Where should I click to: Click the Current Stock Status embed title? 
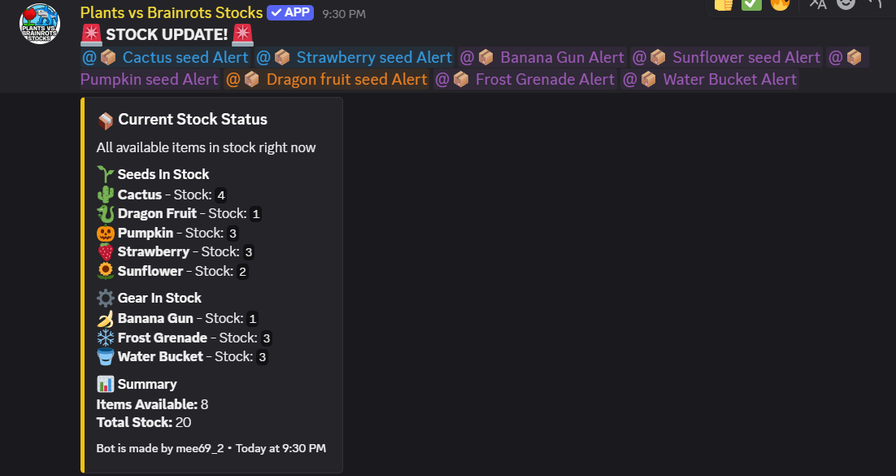click(193, 119)
